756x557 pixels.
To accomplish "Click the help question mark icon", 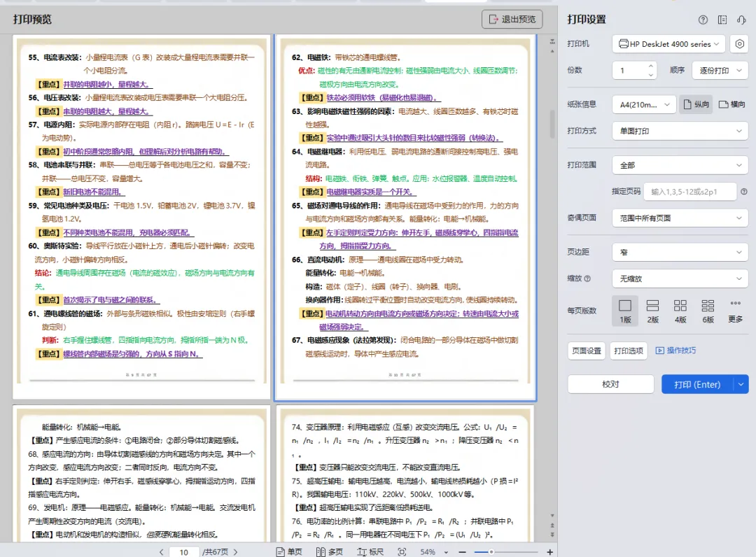I will pyautogui.click(x=703, y=20).
